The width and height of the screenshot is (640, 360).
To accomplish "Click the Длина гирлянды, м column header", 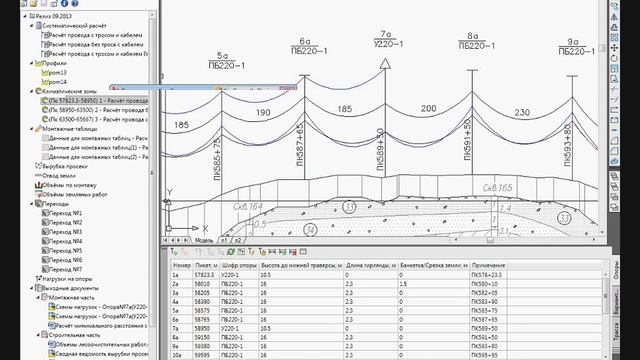I will (371, 266).
